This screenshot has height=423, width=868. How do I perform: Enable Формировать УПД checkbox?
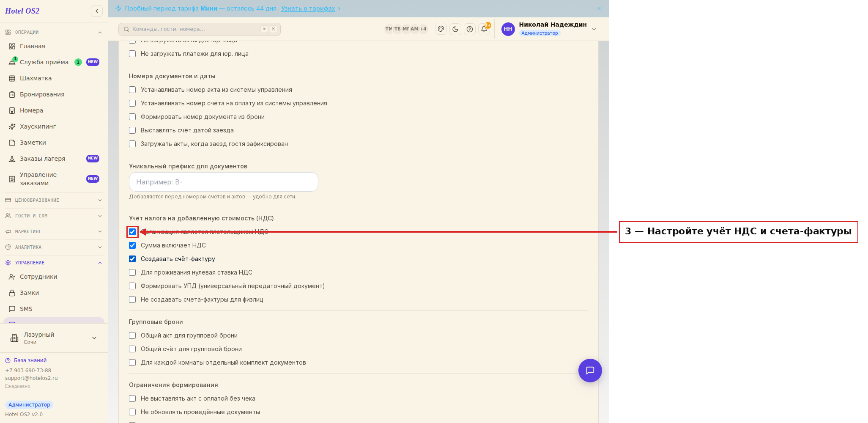[132, 286]
